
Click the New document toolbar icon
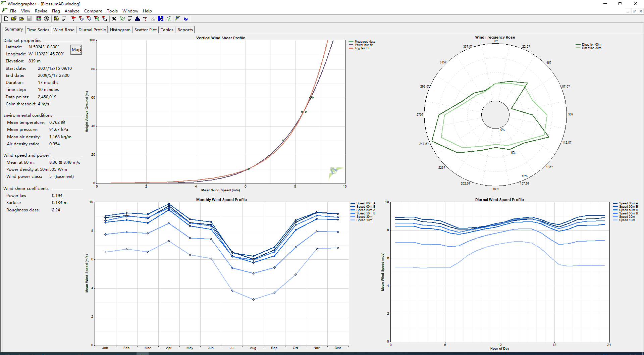(x=6, y=19)
